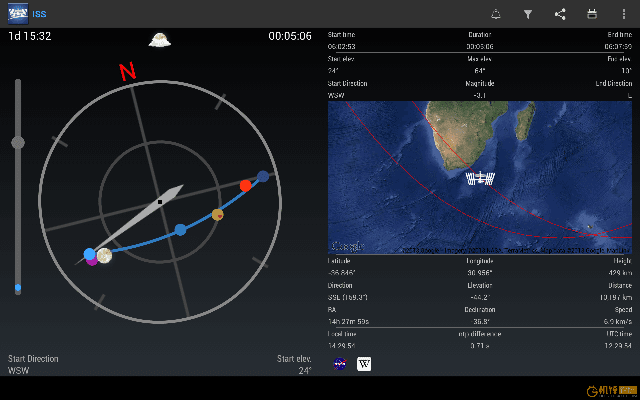Click the countdown timer 1d 15:32
The width and height of the screenshot is (640, 400).
30,36
